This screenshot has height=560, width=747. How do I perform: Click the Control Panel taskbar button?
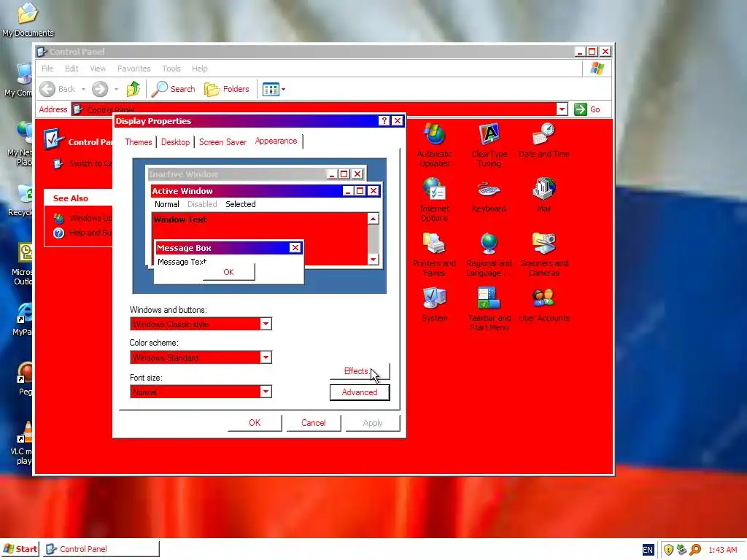(x=101, y=549)
